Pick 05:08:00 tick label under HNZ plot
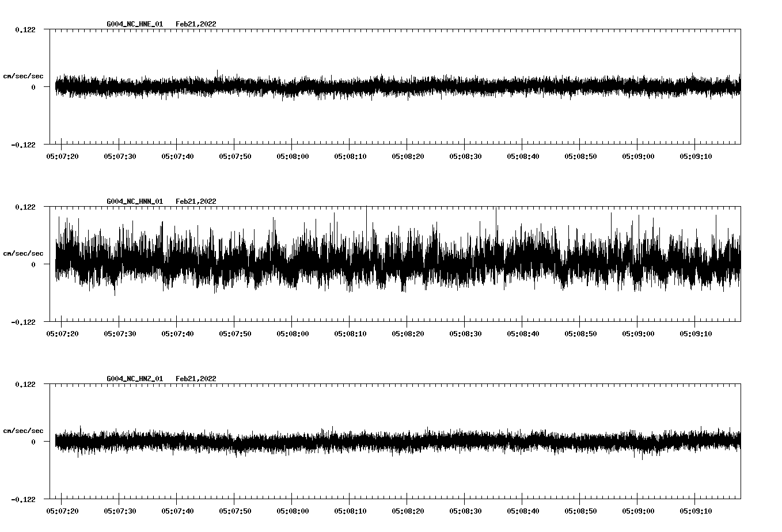 (x=293, y=511)
